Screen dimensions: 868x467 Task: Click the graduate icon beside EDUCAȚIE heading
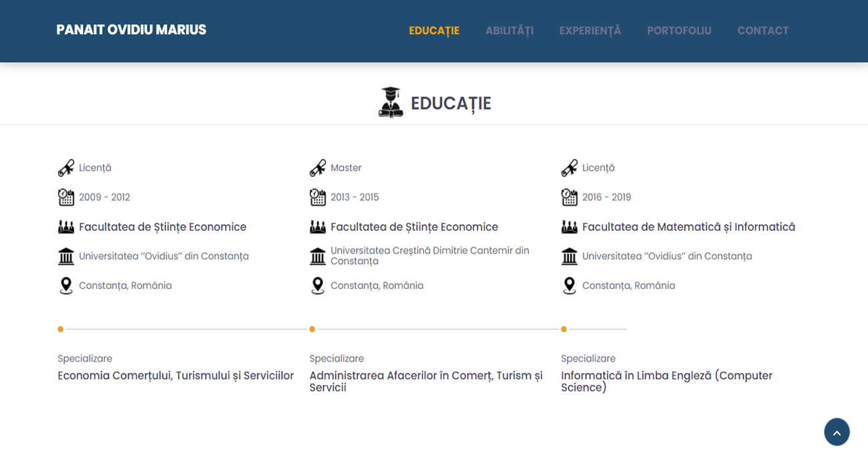pyautogui.click(x=391, y=103)
